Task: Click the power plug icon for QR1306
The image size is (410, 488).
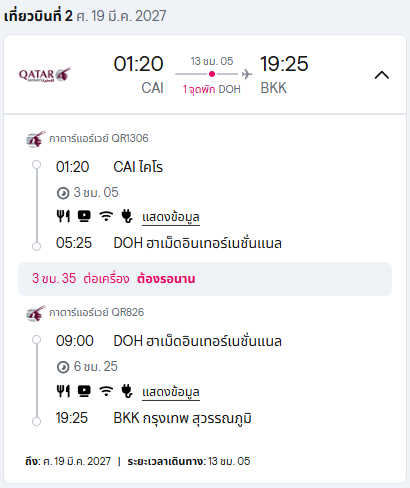Action: click(127, 216)
